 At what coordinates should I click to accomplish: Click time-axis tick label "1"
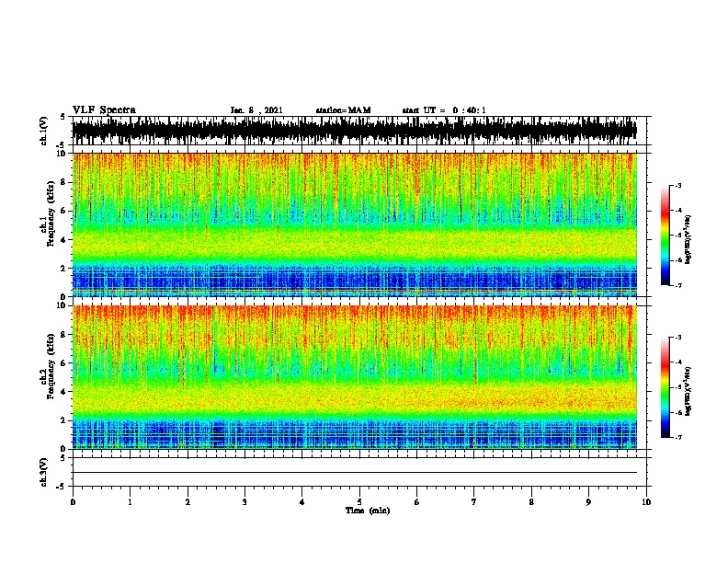point(130,502)
